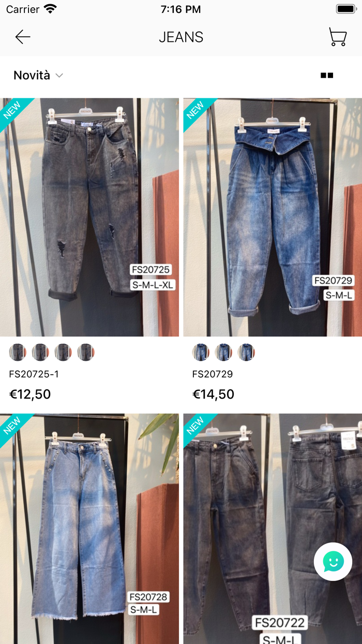Tap the €12,50 price label
This screenshot has width=362, height=644.
[x=30, y=394]
